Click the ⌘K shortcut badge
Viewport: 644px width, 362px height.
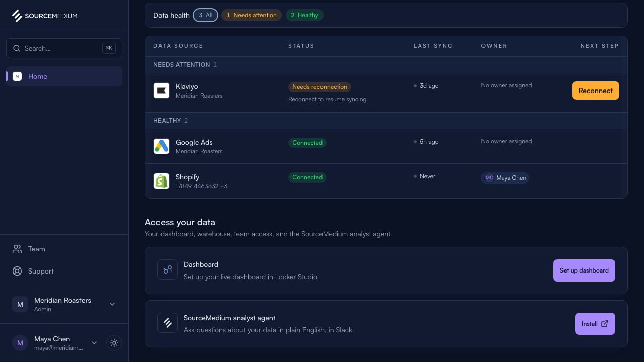[109, 48]
